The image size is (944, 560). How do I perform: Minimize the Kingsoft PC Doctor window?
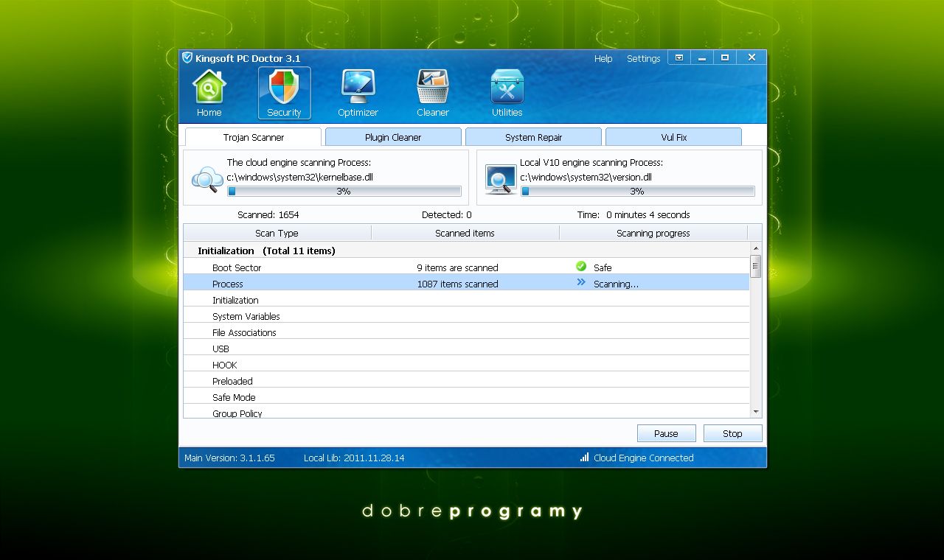[701, 57]
